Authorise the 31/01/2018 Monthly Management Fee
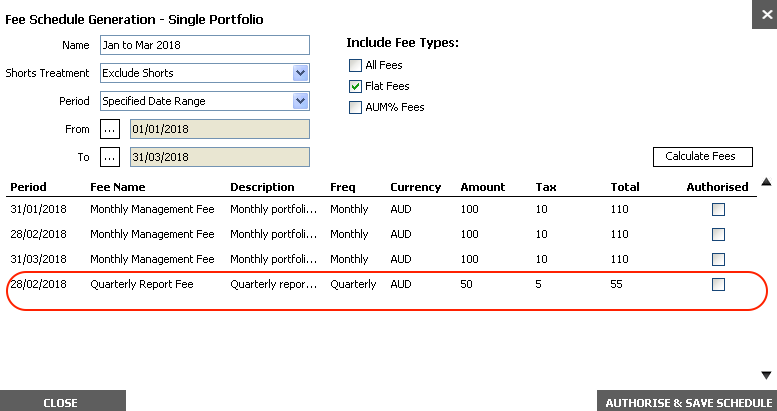The height and width of the screenshot is (411, 777). [718, 210]
